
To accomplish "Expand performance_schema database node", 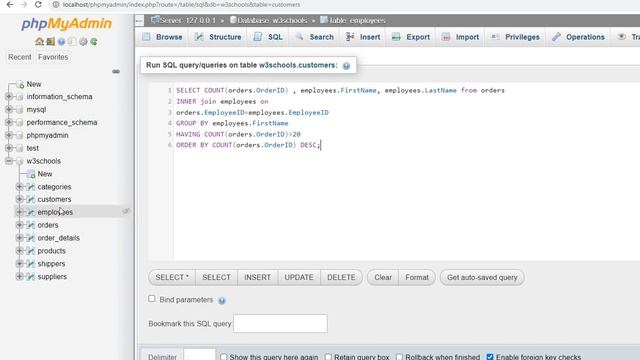I will click(x=9, y=122).
